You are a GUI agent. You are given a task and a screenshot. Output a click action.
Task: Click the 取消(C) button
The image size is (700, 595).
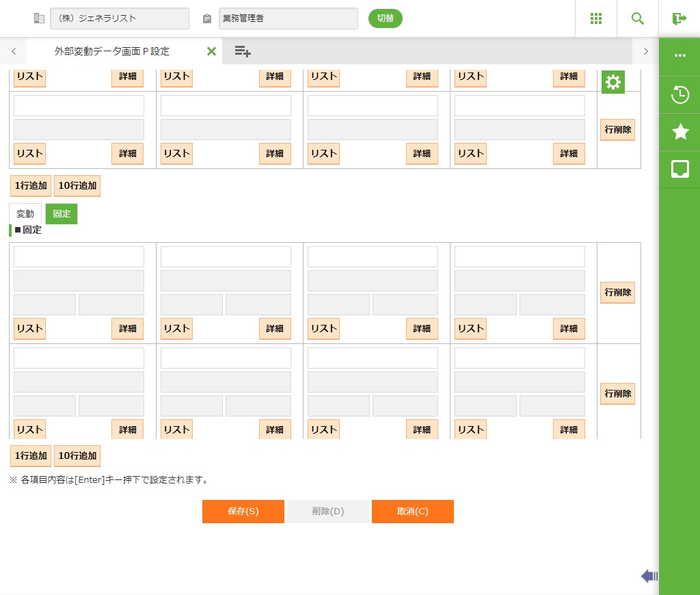coord(412,512)
